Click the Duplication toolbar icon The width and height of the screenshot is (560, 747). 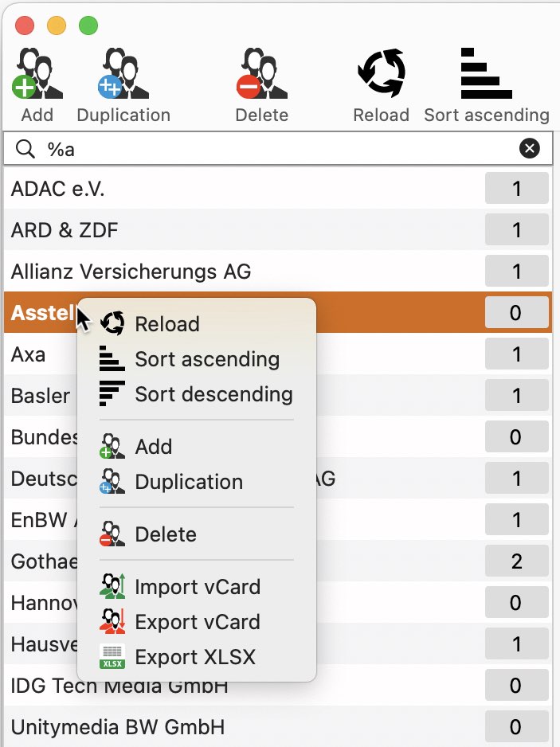(x=123, y=73)
